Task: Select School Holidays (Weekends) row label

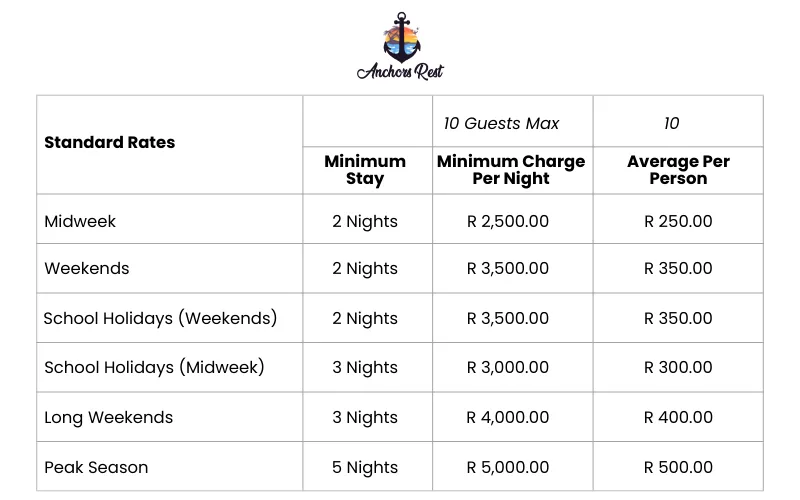Action: pyautogui.click(x=160, y=318)
